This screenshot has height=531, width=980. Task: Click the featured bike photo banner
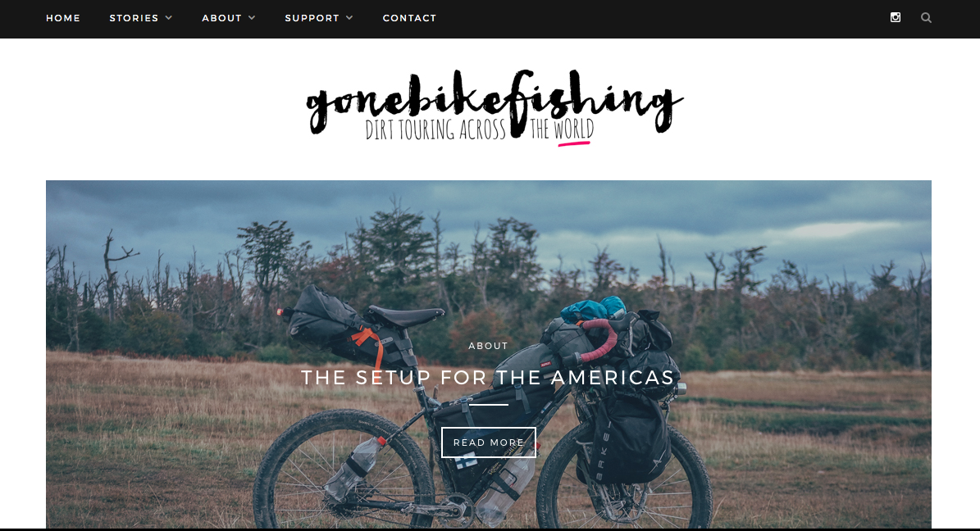point(489,354)
